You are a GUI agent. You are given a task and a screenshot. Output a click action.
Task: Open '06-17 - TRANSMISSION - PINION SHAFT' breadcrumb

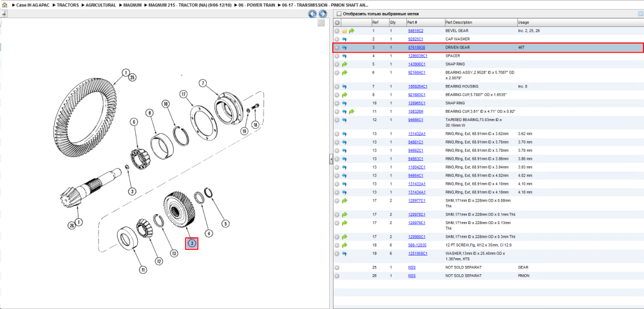coord(325,5)
